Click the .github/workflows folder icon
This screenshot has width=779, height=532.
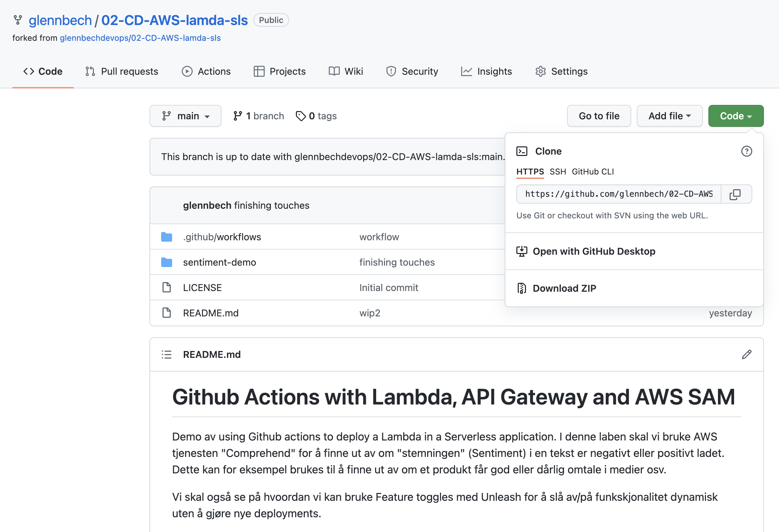point(167,237)
